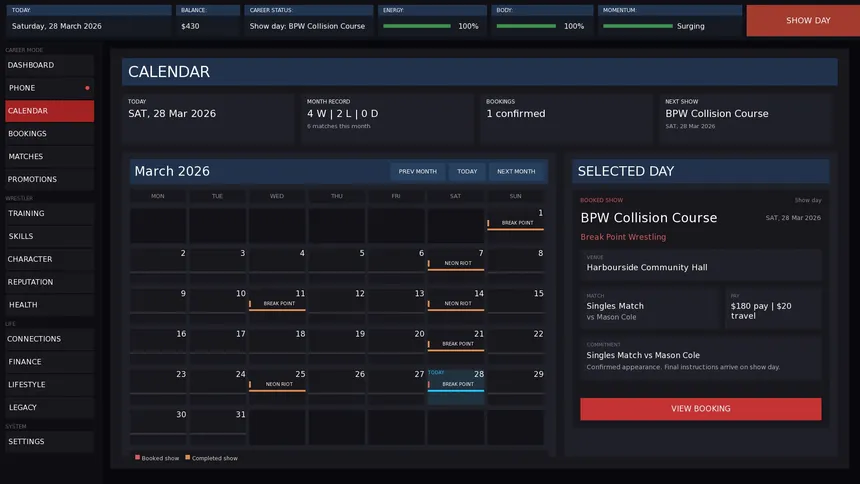This screenshot has width=860, height=484.
Task: Open the Dashboard section
Action: click(x=49, y=65)
